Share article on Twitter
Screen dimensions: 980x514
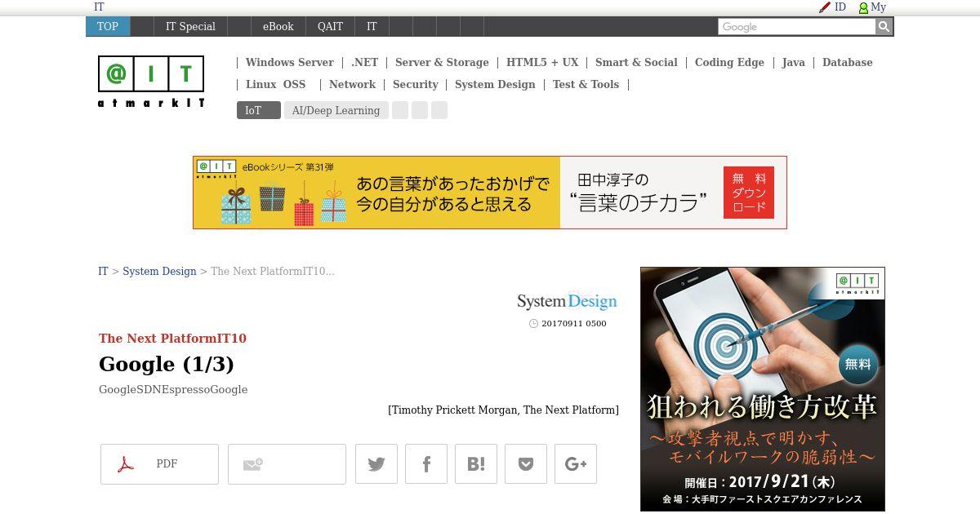tap(376, 464)
